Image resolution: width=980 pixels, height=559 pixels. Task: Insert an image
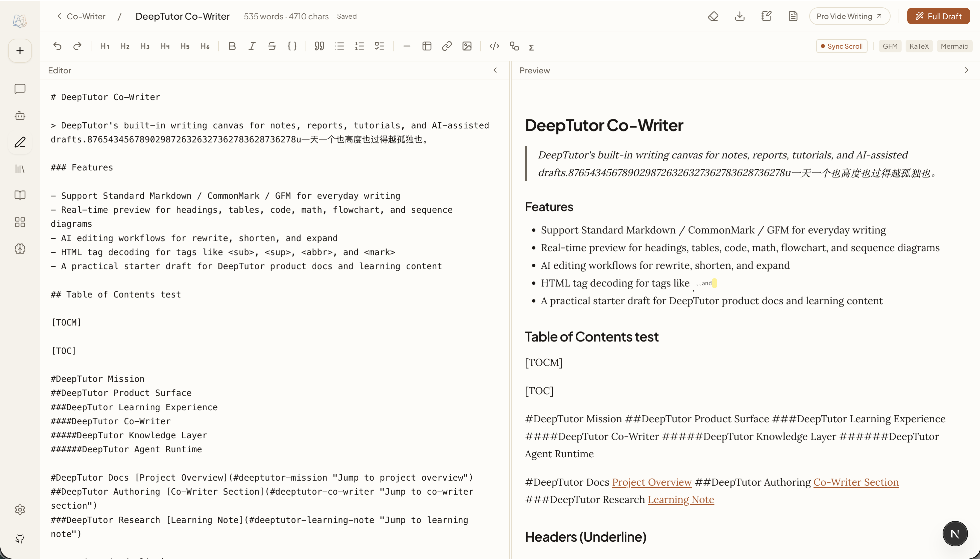pyautogui.click(x=467, y=46)
